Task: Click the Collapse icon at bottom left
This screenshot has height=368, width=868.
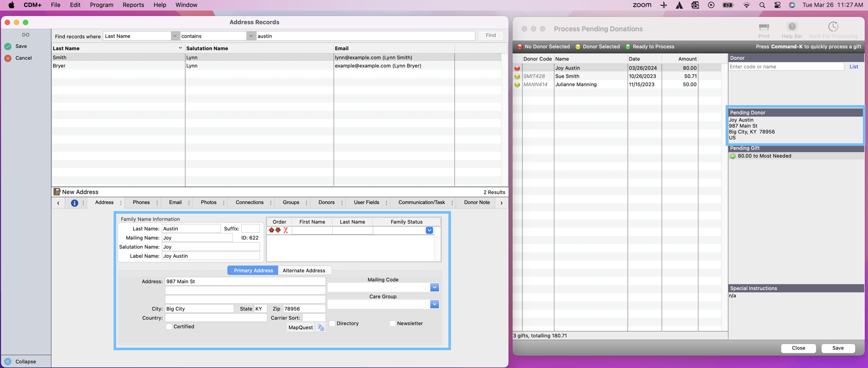Action: point(8,362)
